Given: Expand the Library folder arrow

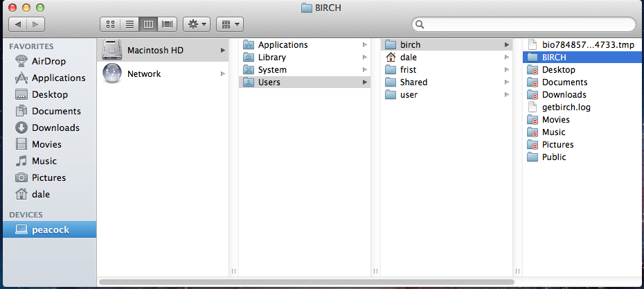Looking at the screenshot, I should pyautogui.click(x=365, y=58).
